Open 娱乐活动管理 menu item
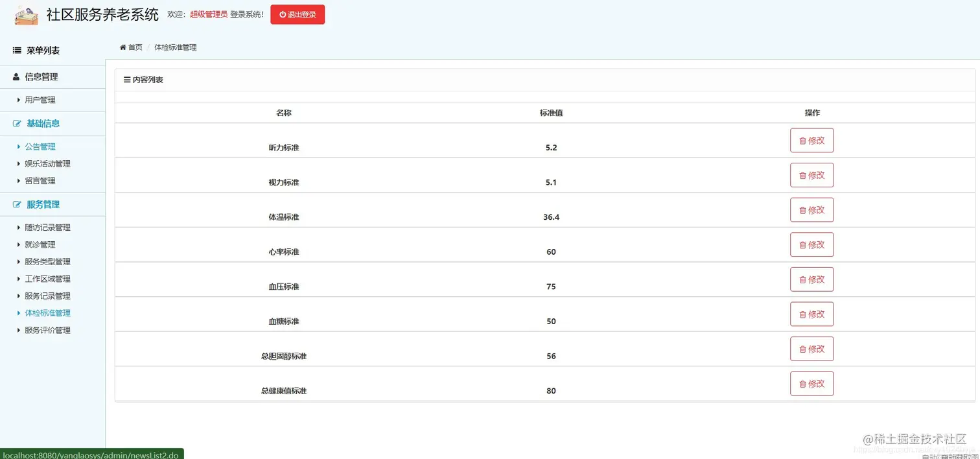Screen dimensions: 980x459 pyautogui.click(x=48, y=164)
